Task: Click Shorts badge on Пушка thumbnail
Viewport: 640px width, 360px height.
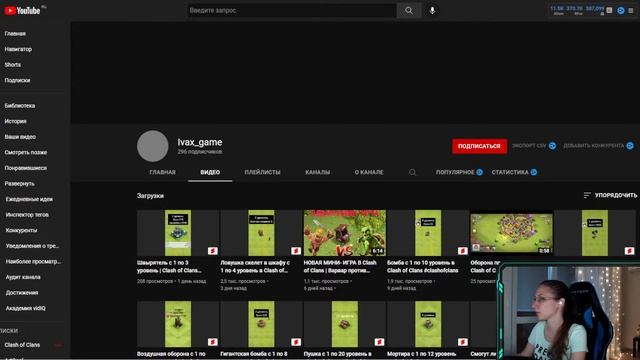Action: (x=379, y=342)
